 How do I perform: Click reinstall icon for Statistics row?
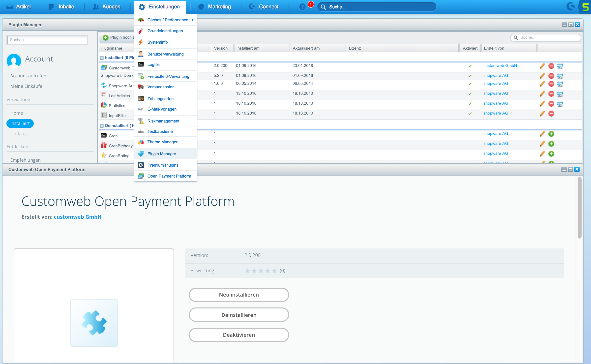[560, 104]
